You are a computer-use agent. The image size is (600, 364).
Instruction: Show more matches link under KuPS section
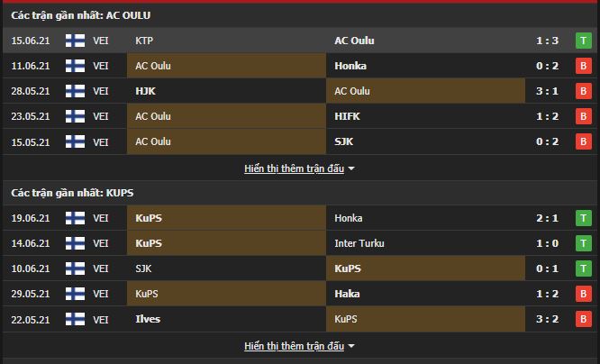point(294,346)
